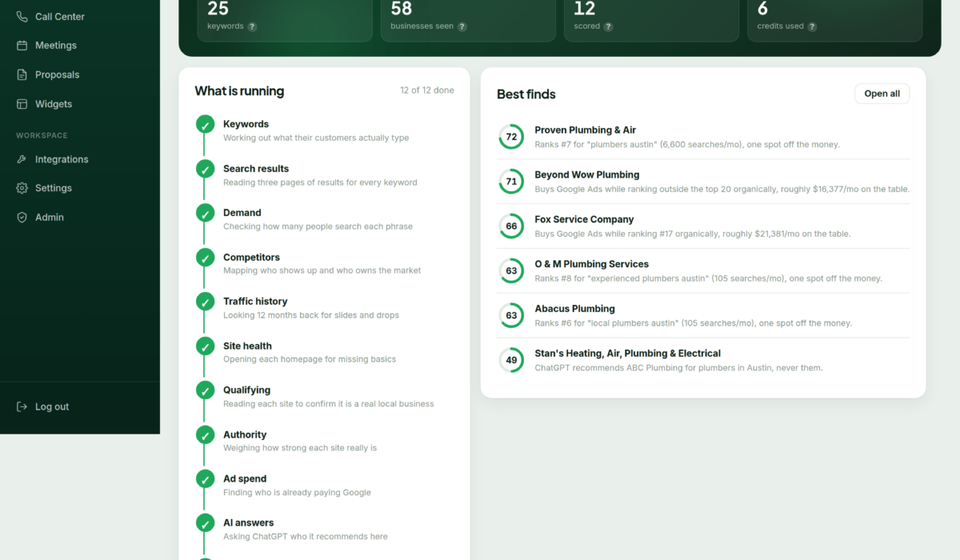Select the Fox Service Company listing
960x560 pixels.
[703, 226]
